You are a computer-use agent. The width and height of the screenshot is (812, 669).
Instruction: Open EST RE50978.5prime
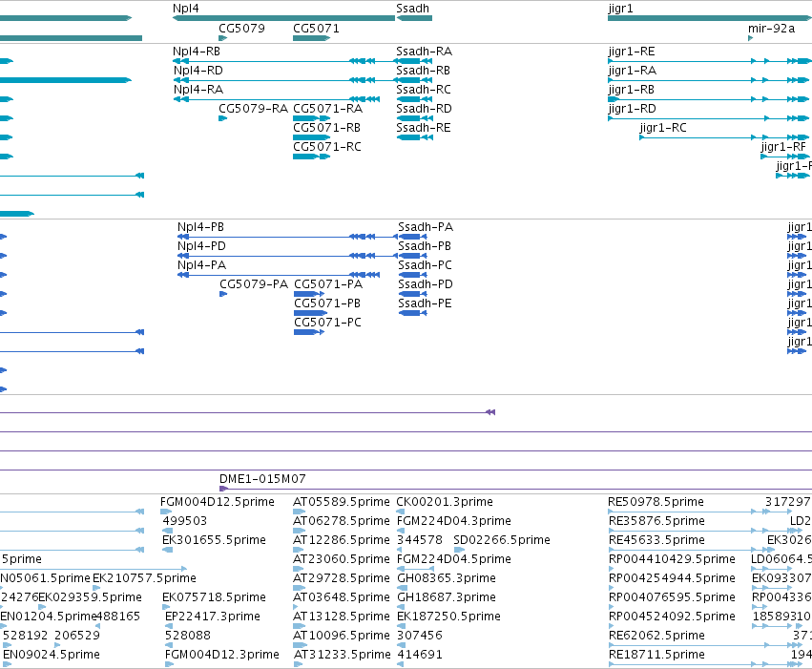(656, 502)
